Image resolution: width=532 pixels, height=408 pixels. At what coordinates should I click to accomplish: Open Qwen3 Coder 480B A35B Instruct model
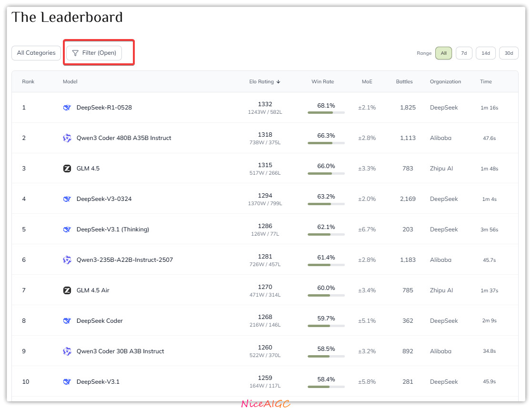point(124,138)
